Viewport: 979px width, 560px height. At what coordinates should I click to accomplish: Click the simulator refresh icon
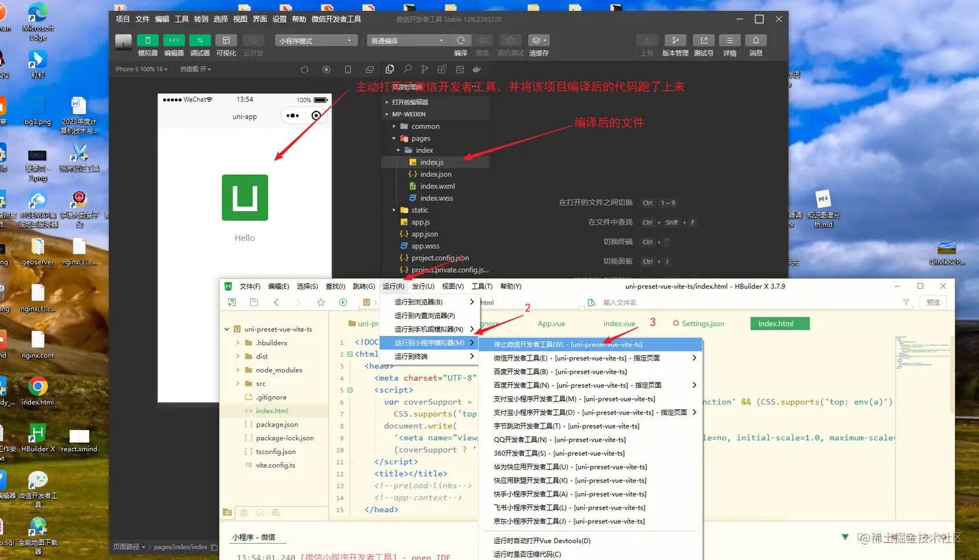(x=304, y=69)
